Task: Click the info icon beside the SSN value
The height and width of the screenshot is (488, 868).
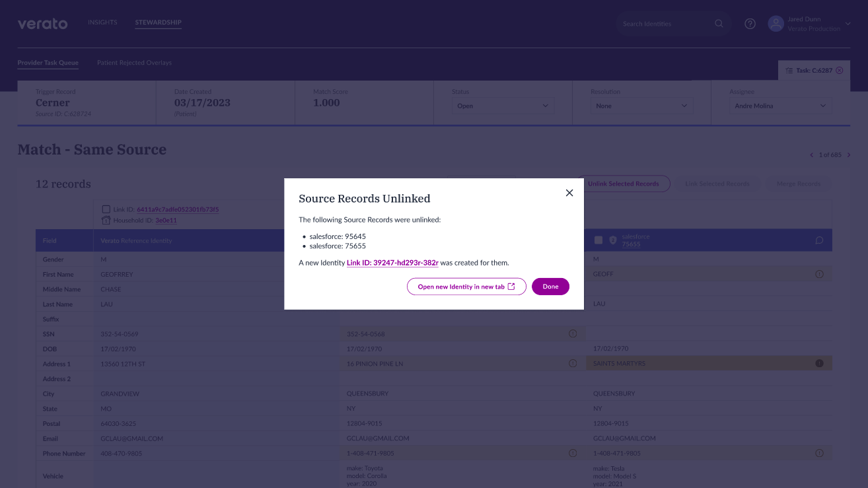Action: pyautogui.click(x=573, y=333)
